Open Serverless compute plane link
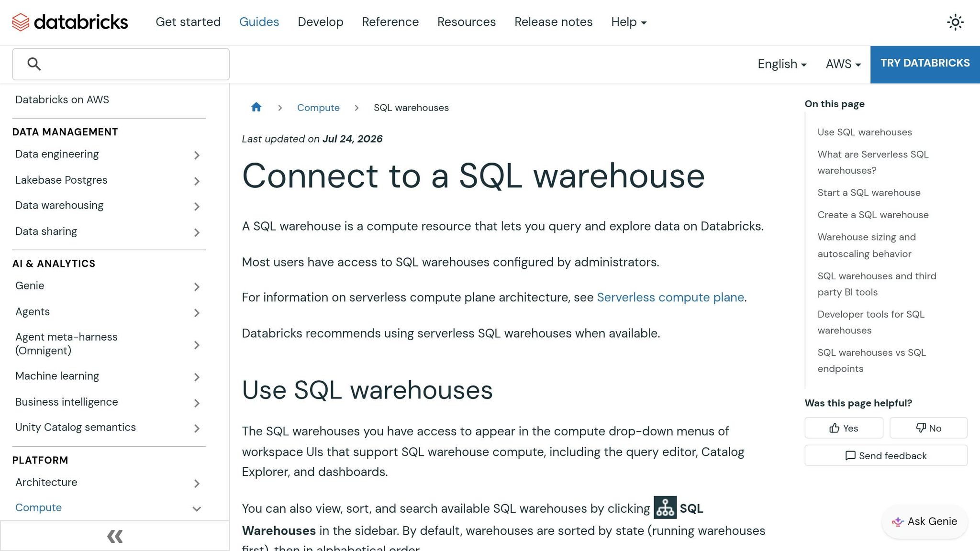The height and width of the screenshot is (551, 980). (670, 297)
